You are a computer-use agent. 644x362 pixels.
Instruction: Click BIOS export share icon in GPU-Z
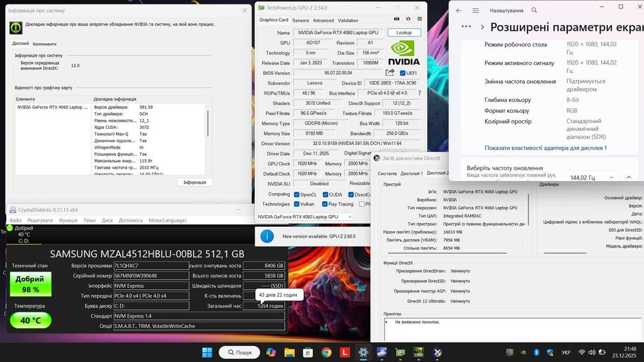pyautogui.click(x=390, y=73)
